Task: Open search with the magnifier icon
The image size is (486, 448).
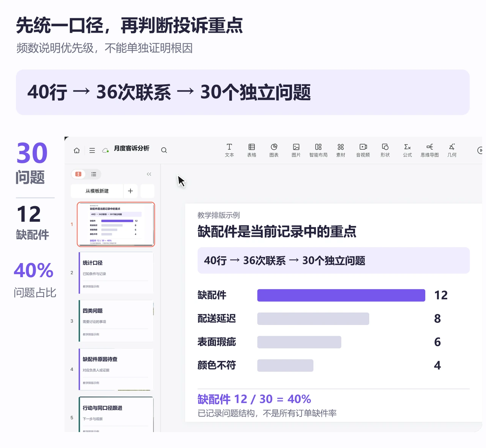Action: point(164,150)
